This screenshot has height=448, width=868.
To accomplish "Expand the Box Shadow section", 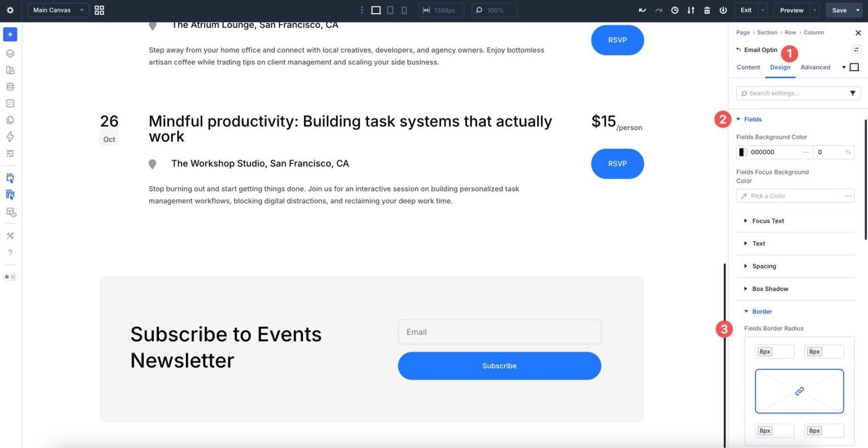I will point(766,289).
